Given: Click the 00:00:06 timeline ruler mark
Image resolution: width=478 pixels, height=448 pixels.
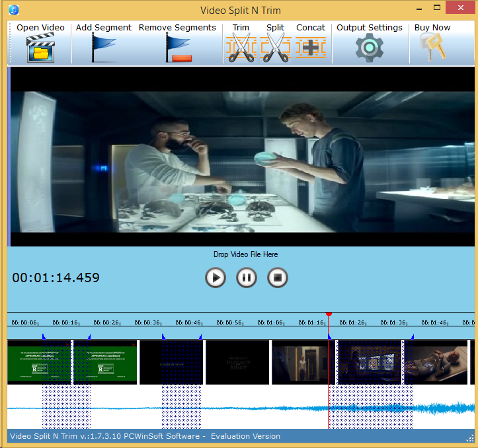Looking at the screenshot, I should pyautogui.click(x=24, y=322).
